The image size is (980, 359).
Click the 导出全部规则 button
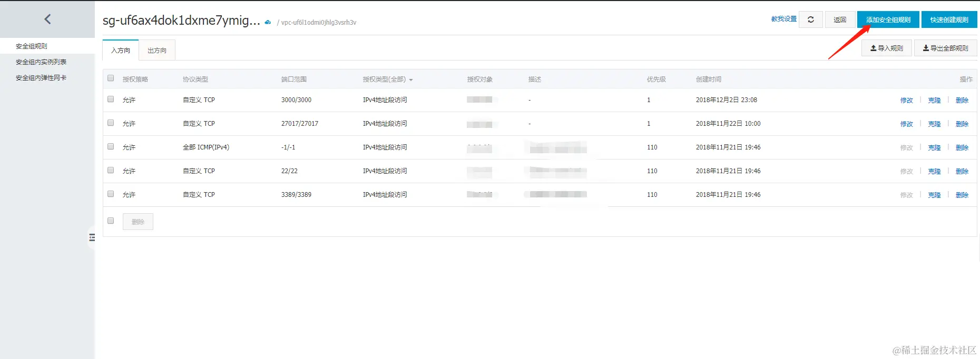click(x=946, y=48)
